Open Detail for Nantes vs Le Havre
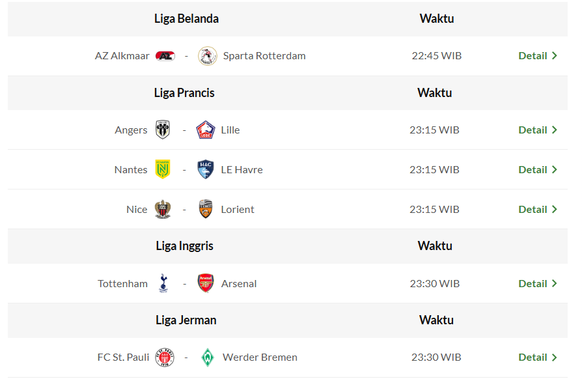 coord(533,169)
